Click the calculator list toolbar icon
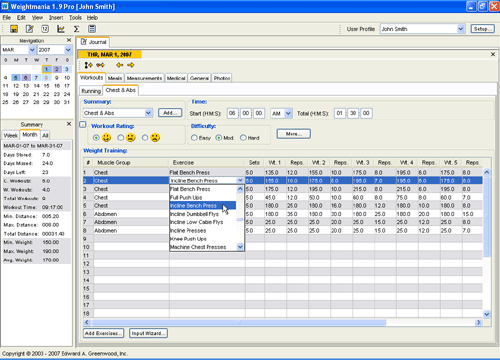Image resolution: width=500 pixels, height=360 pixels. (92, 29)
